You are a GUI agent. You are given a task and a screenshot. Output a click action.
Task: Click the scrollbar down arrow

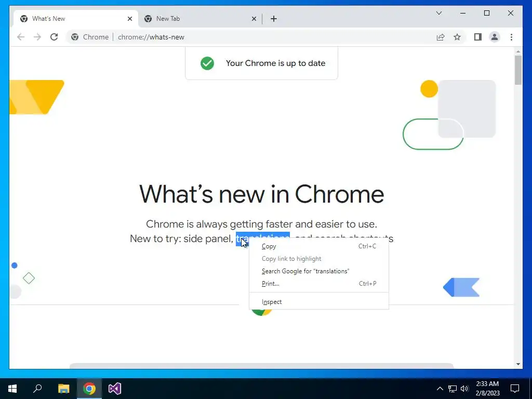tap(518, 364)
